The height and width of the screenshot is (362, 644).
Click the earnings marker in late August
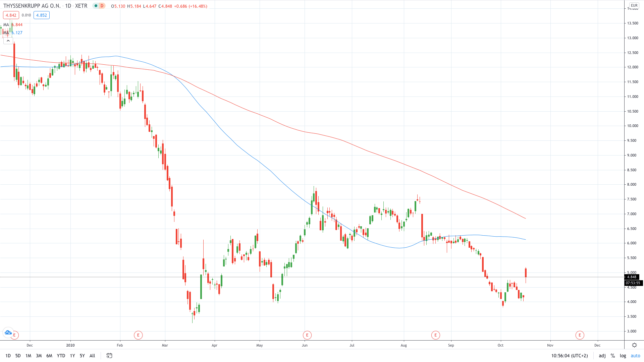(x=436, y=335)
